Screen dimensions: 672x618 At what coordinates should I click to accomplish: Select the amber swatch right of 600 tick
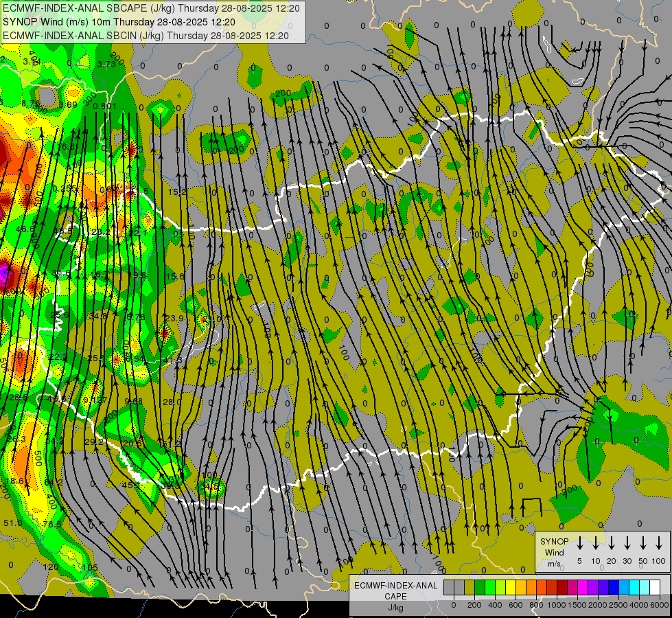point(521,587)
